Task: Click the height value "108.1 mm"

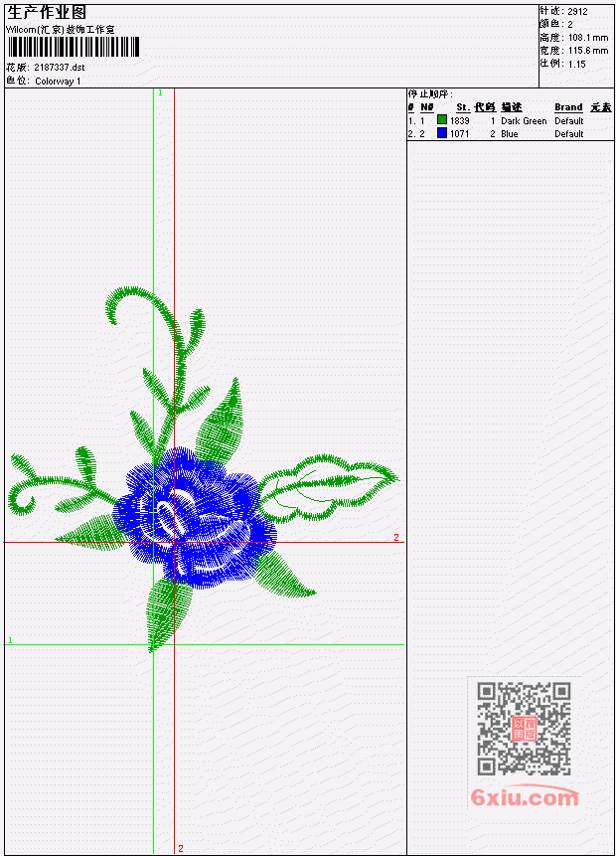Action: click(587, 38)
